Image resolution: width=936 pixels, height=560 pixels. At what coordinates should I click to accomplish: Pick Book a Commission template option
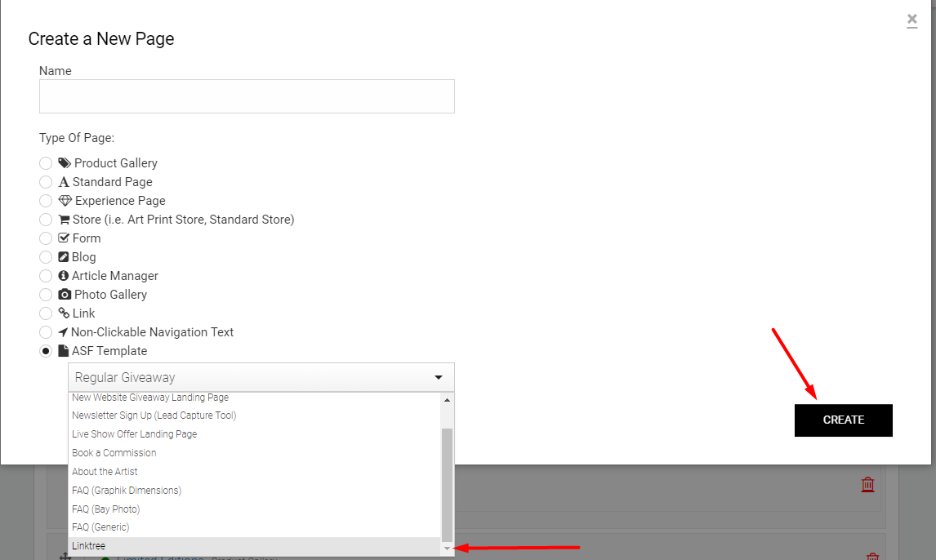pyautogui.click(x=114, y=453)
